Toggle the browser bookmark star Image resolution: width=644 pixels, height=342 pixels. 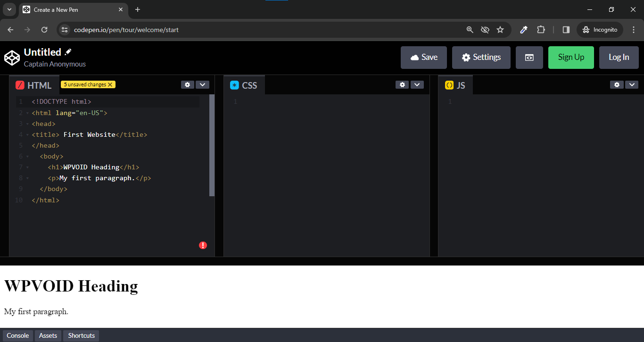coord(500,29)
